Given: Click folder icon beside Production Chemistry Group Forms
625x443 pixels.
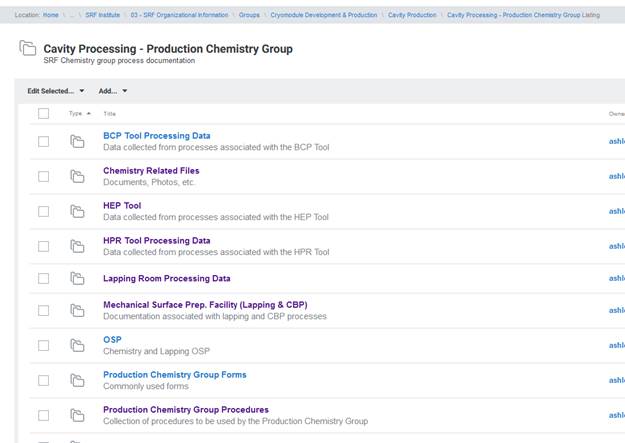Looking at the screenshot, I should 77,381.
